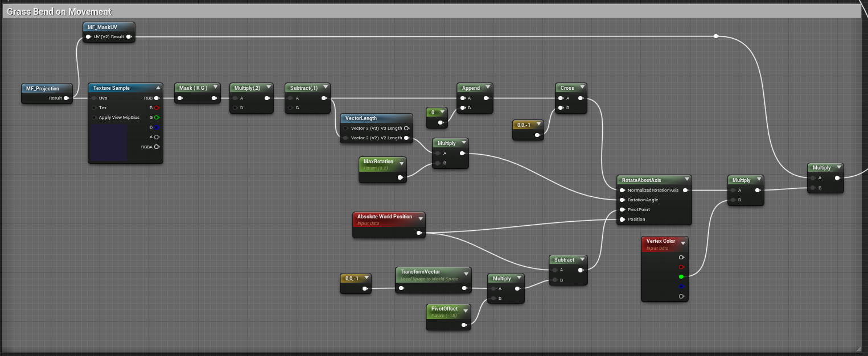Collapse the Texture Sample node using its header arrow
Viewport: 868px width, 356px height.
pyautogui.click(x=159, y=88)
